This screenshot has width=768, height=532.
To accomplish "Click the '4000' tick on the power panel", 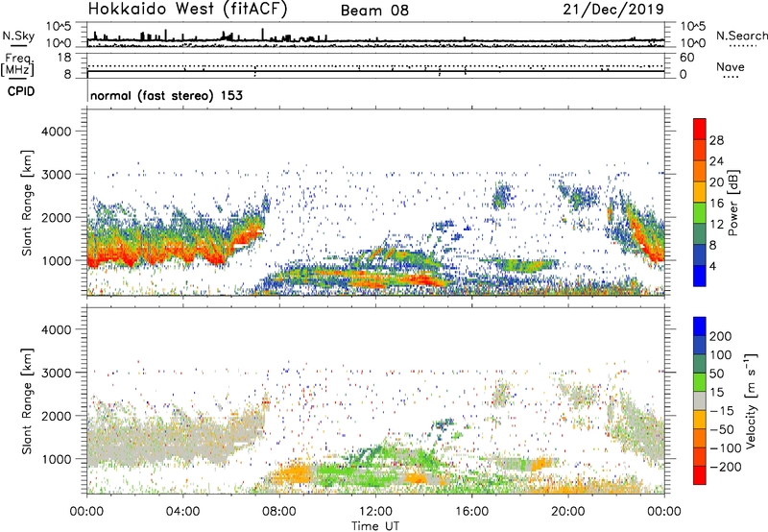I will [x=56, y=132].
